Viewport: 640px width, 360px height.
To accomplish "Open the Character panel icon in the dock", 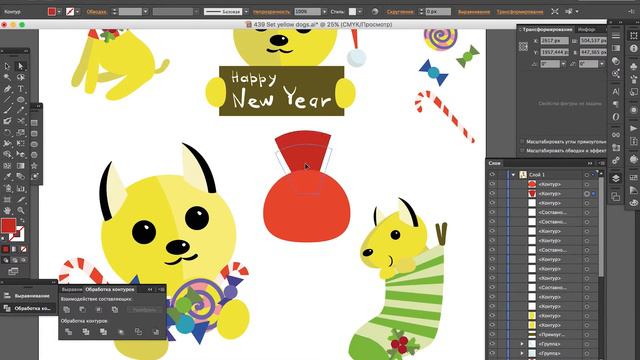I will click(x=616, y=91).
